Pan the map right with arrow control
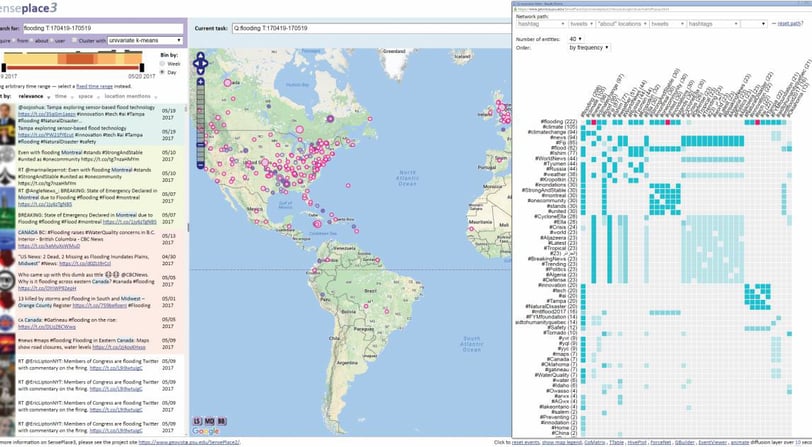This screenshot has width=812, height=447. pos(206,64)
